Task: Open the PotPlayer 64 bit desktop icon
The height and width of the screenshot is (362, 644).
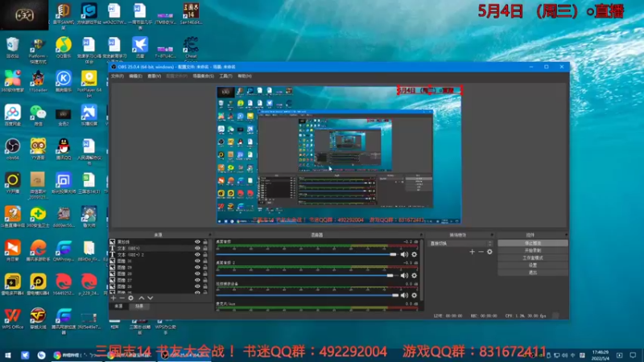Action: (89, 84)
